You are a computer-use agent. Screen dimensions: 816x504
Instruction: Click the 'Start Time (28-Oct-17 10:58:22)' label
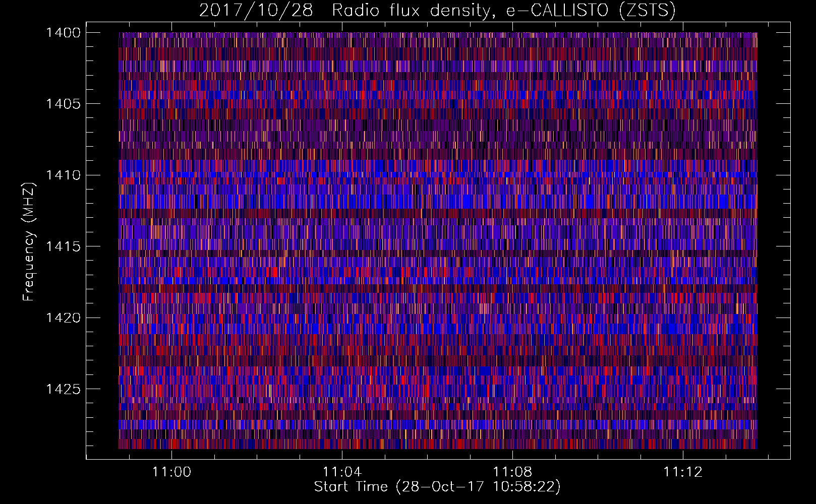[437, 487]
